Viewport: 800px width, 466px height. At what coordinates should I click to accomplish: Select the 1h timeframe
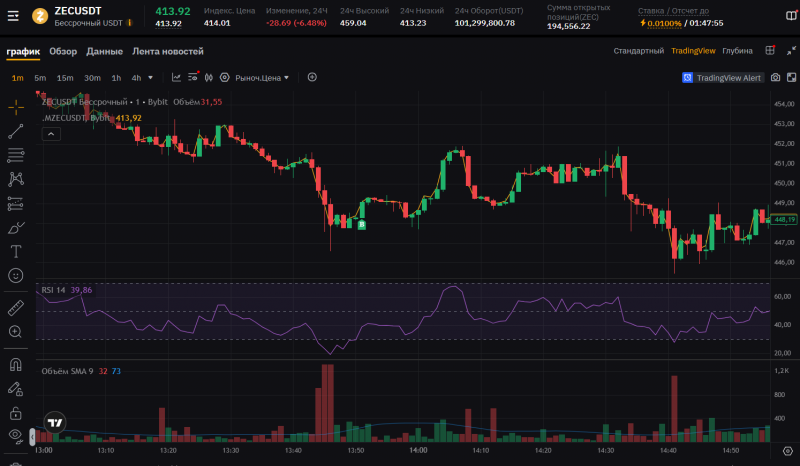[x=116, y=78]
